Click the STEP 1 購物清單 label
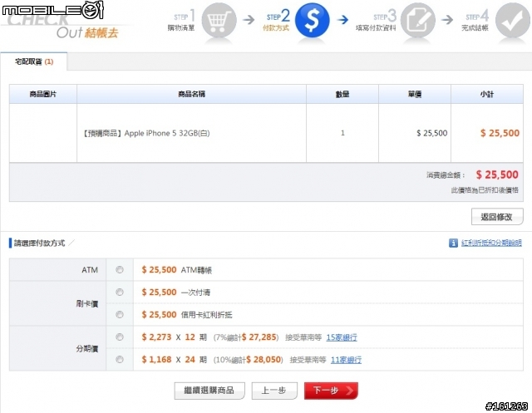 coord(181,22)
